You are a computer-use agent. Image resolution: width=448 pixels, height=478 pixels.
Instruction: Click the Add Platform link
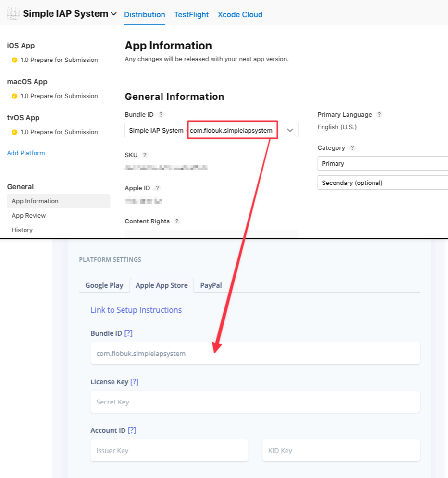[26, 153]
